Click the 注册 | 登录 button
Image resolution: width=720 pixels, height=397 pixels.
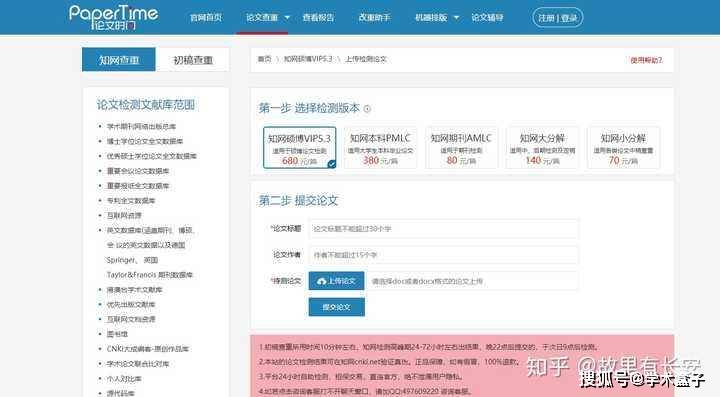(557, 18)
